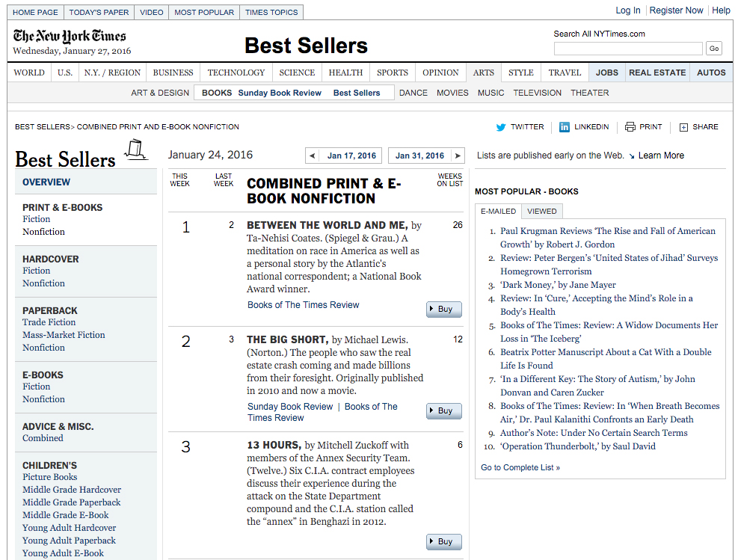This screenshot has width=738, height=560.
Task: Click the Print printer icon
Action: click(630, 127)
